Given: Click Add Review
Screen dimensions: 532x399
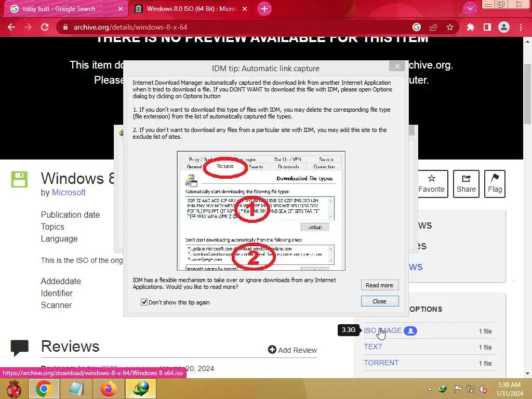Looking at the screenshot, I should 292,350.
